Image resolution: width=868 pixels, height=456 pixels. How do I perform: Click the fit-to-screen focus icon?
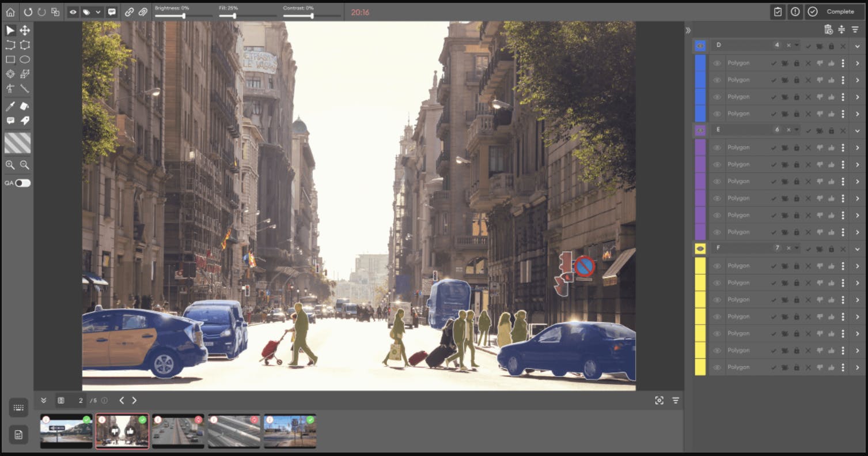[659, 400]
